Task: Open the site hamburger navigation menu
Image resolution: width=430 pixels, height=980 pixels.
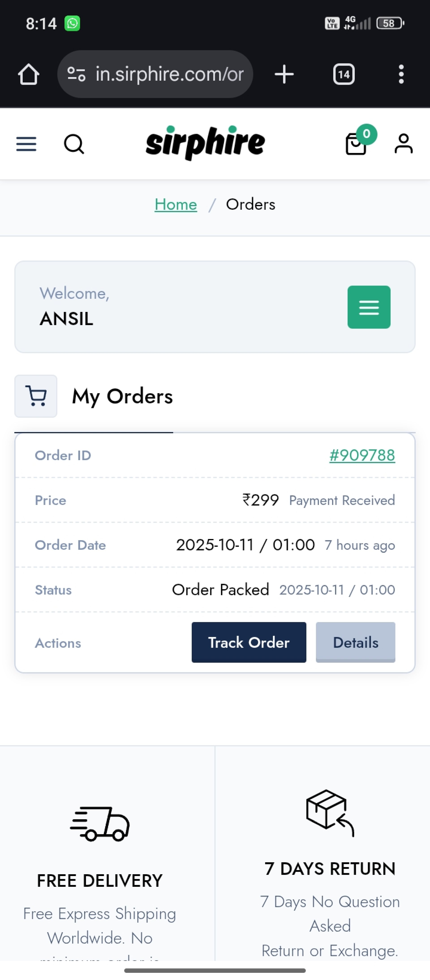Action: coord(26,144)
